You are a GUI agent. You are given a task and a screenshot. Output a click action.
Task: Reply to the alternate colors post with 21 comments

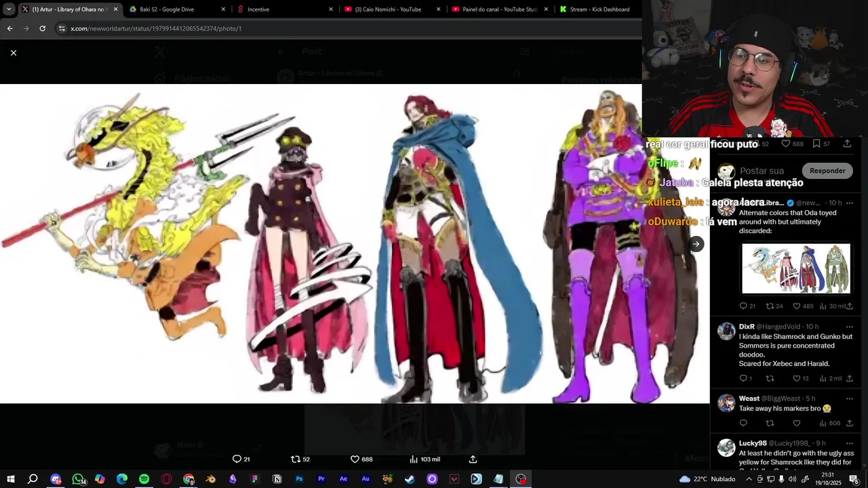(747, 306)
